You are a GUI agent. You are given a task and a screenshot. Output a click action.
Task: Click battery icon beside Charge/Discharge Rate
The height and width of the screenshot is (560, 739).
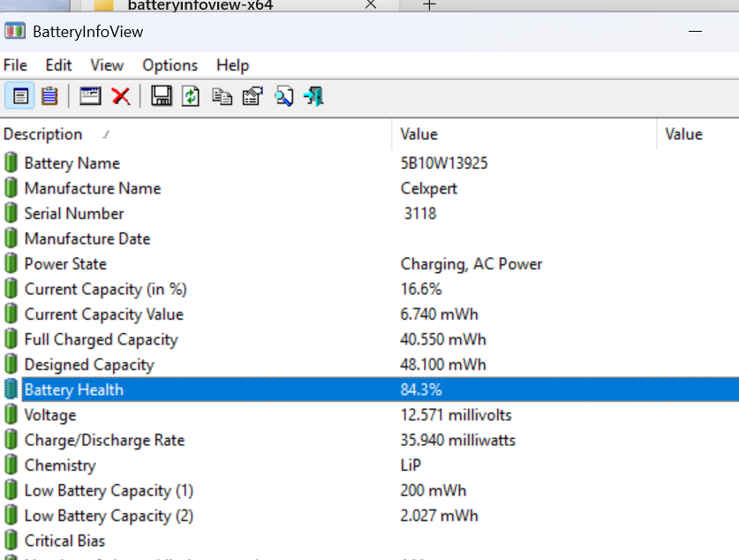click(x=11, y=440)
